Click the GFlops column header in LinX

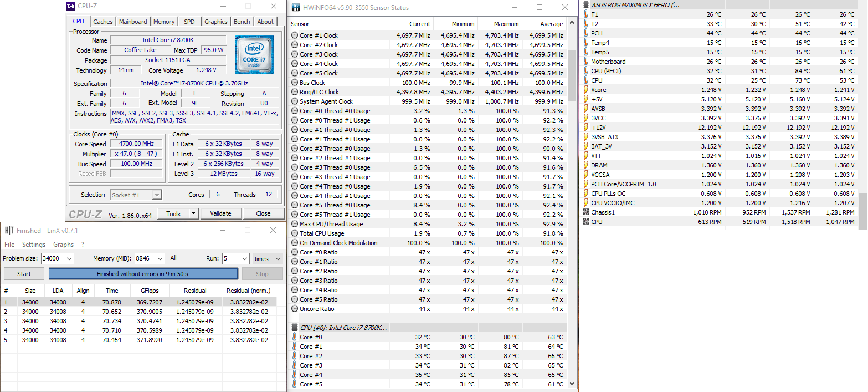[x=150, y=291]
